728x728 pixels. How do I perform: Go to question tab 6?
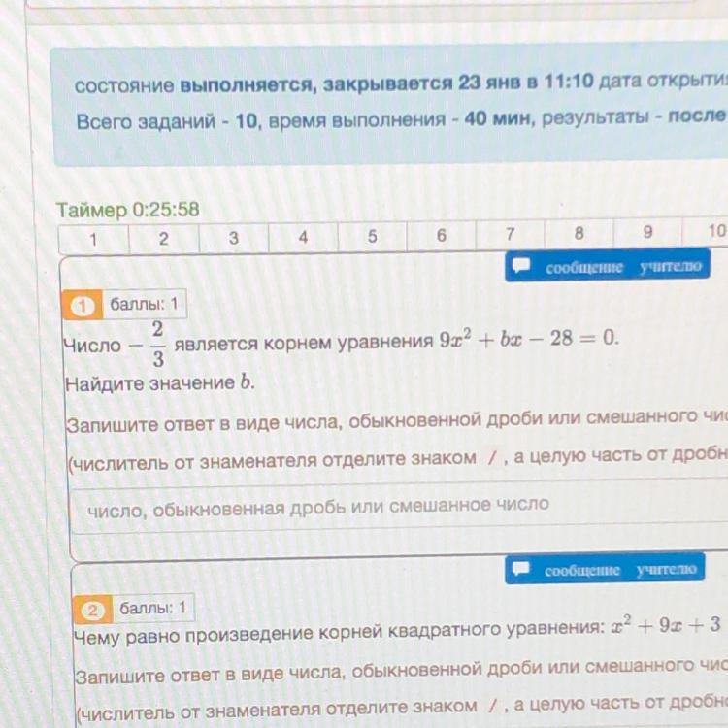tap(441, 235)
